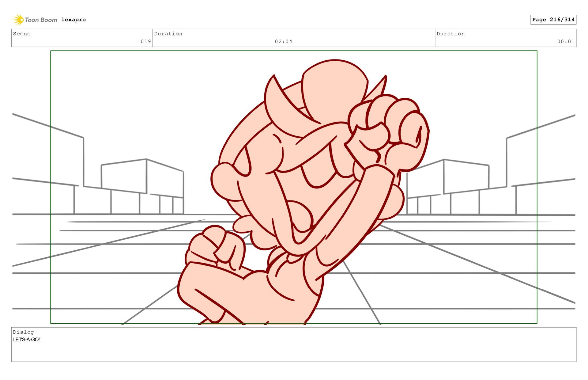The image size is (588, 380).
Task: Click scene number '019'
Action: (x=146, y=41)
